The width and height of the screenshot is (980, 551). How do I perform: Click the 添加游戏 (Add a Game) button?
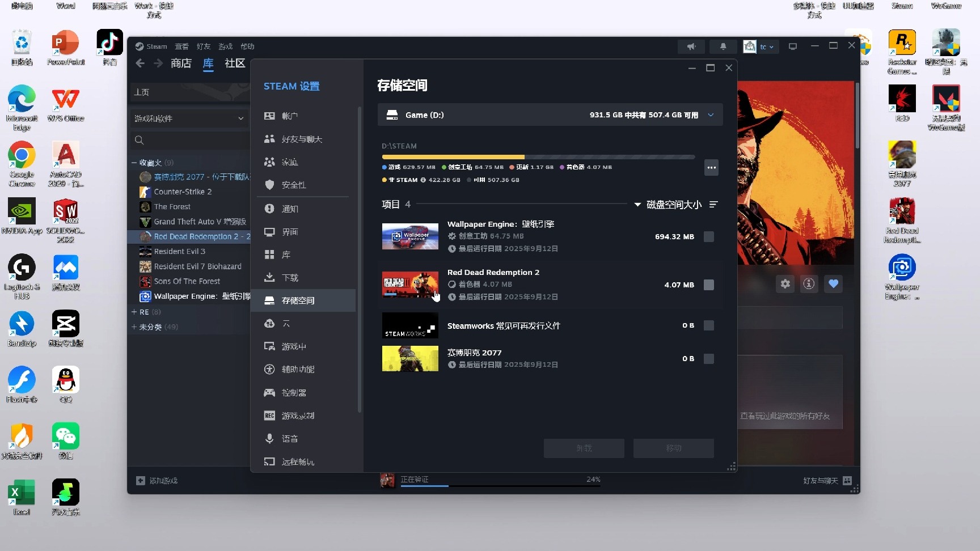pos(160,480)
